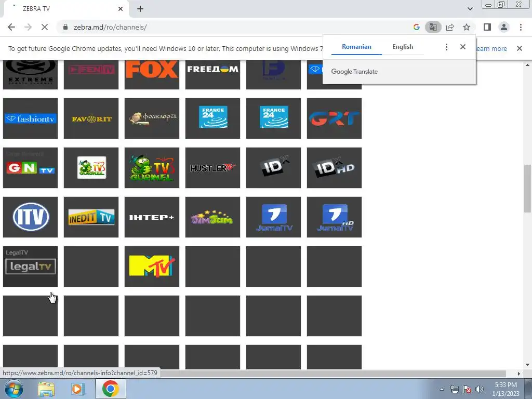Image resolution: width=532 pixels, height=399 pixels.
Task: Open the legalTV channel tile
Action: point(30,267)
